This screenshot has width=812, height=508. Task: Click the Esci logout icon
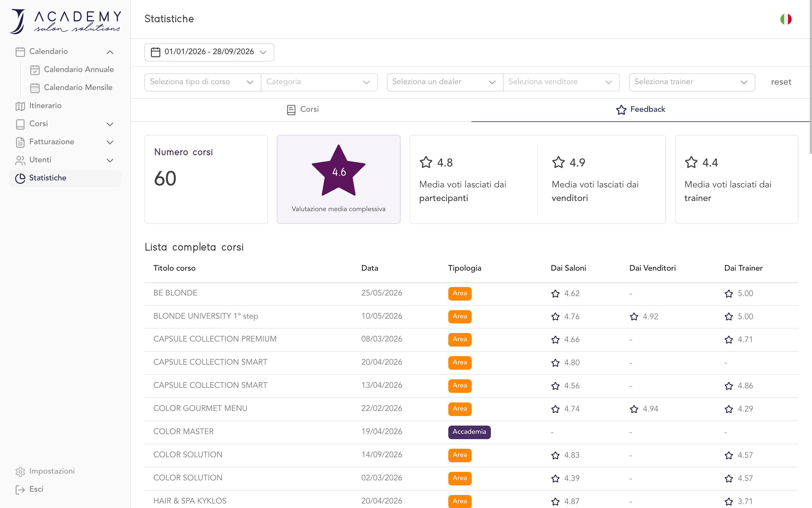tap(20, 490)
